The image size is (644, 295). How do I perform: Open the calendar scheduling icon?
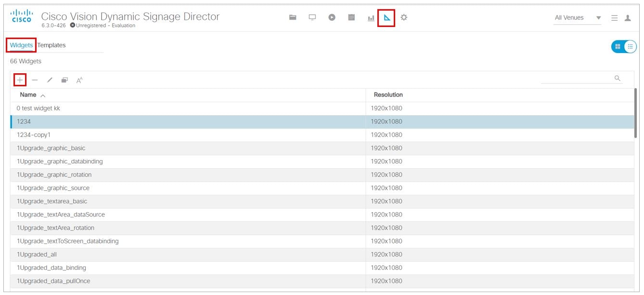pyautogui.click(x=352, y=17)
